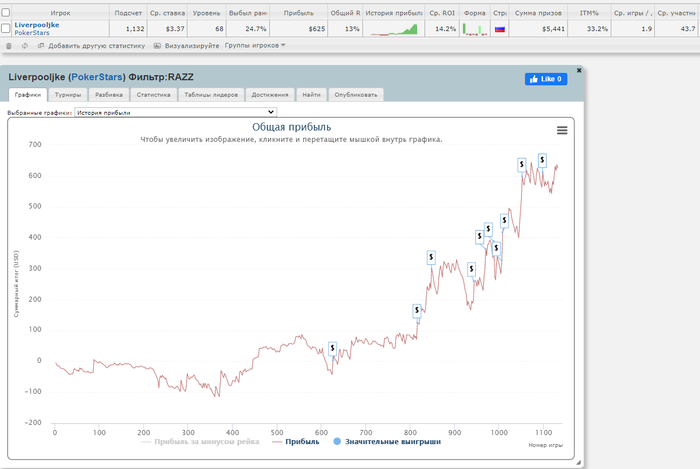This screenshot has width=700, height=469.
Task: Click the $625 profit cell
Action: (299, 29)
